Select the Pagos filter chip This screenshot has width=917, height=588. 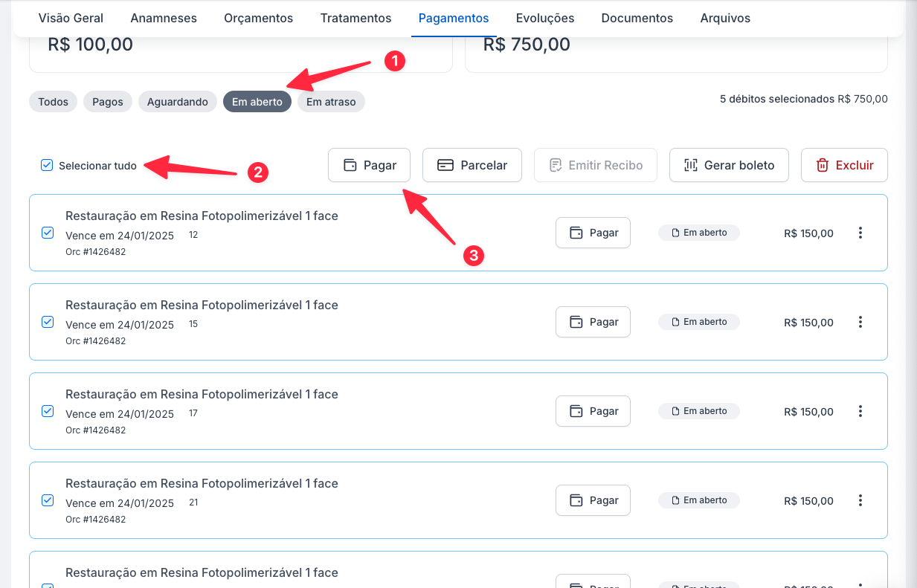[x=108, y=102]
